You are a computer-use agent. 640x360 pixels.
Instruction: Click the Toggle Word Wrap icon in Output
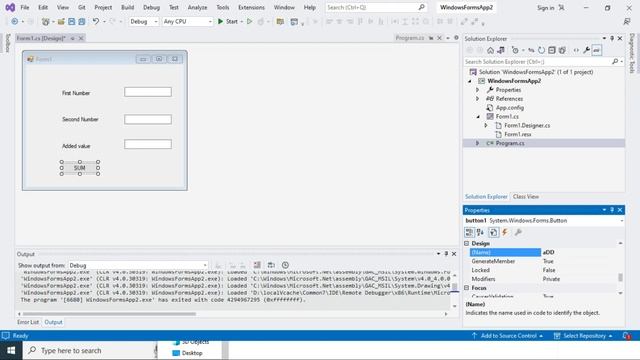point(271,265)
